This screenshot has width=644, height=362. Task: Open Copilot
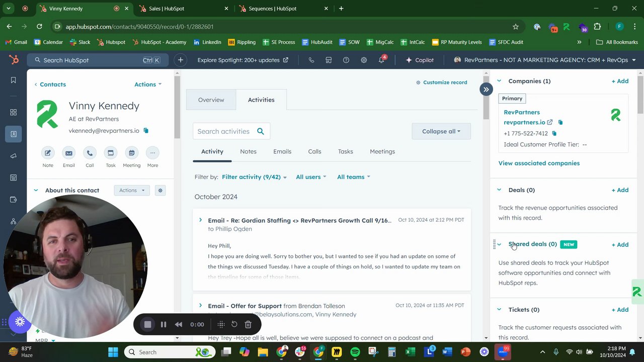tap(420, 60)
